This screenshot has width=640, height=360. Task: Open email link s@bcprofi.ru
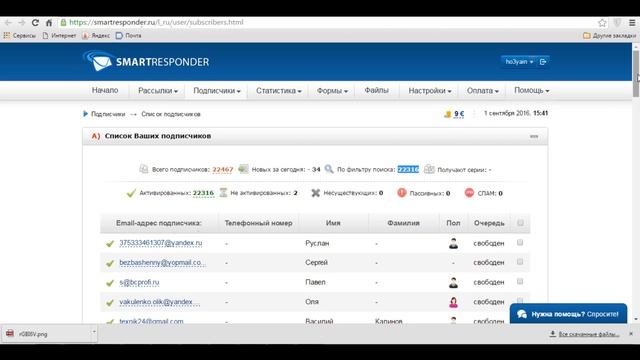(x=139, y=282)
